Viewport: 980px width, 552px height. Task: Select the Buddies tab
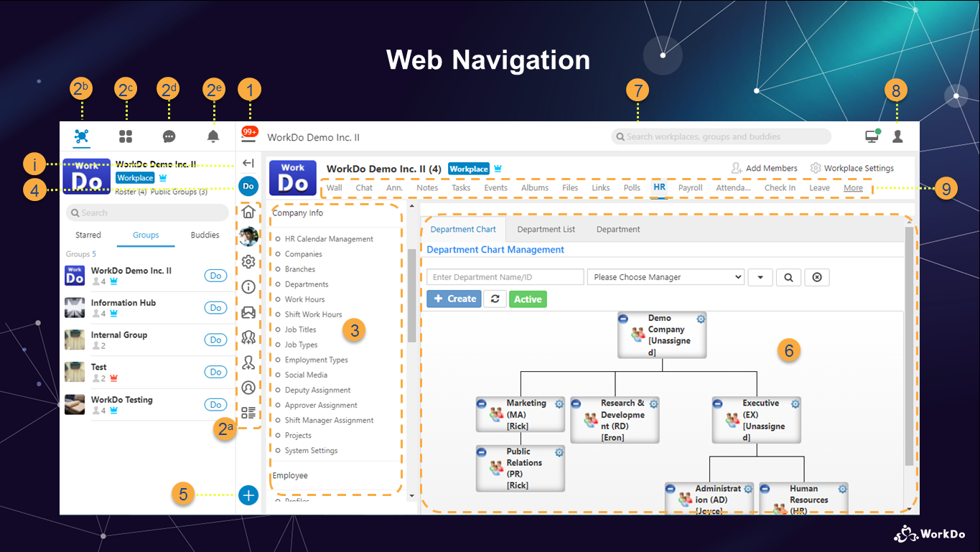coord(205,235)
